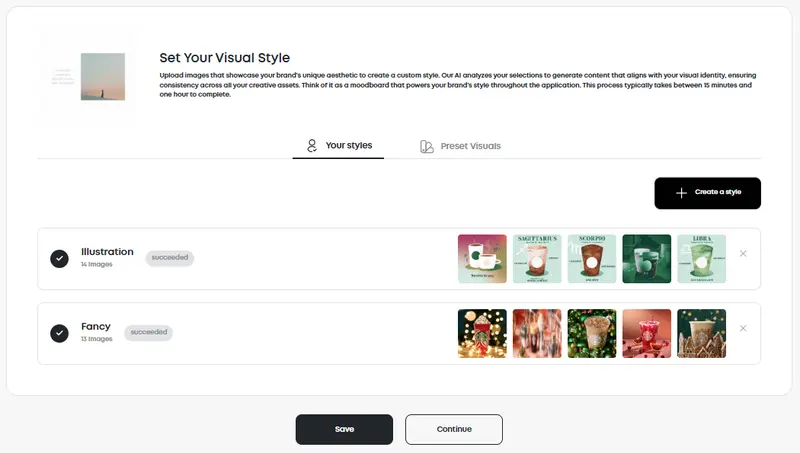Remove the Illustration style with its X
This screenshot has width=800, height=453.
point(743,254)
